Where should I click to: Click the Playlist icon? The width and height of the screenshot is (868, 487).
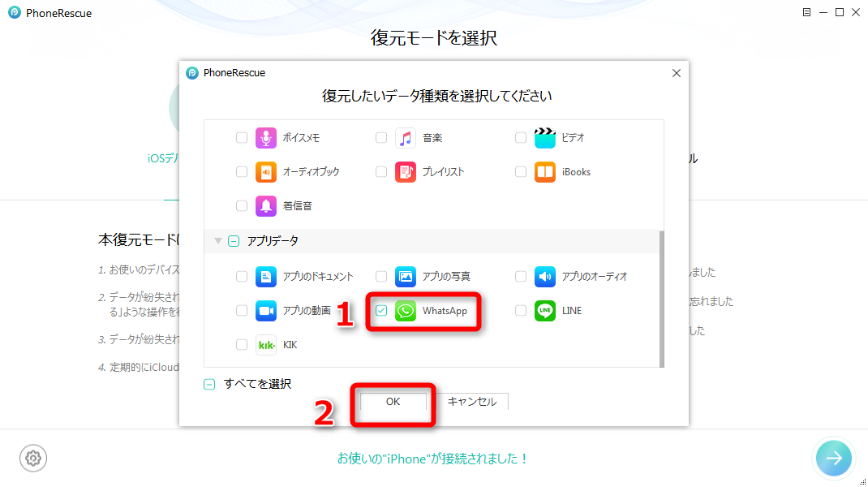pos(406,172)
